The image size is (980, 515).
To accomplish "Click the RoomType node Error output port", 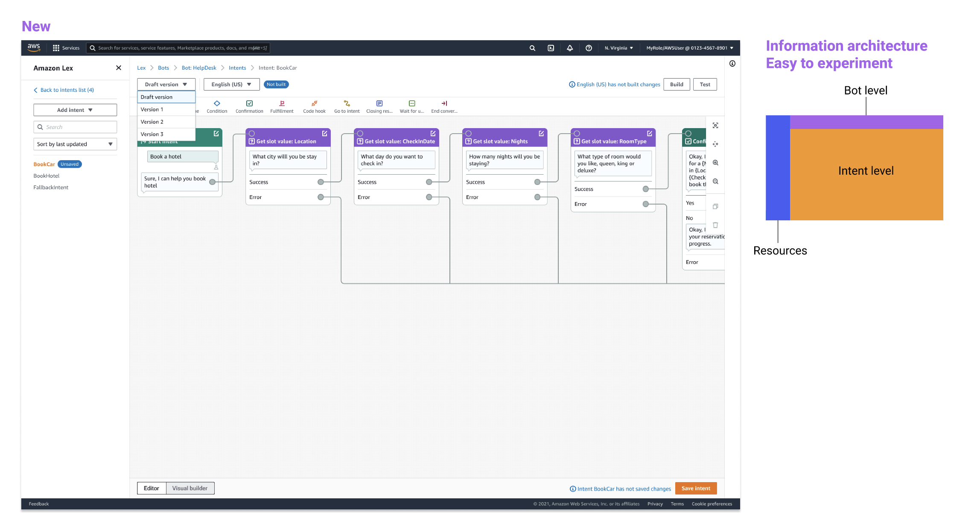I will tap(646, 204).
